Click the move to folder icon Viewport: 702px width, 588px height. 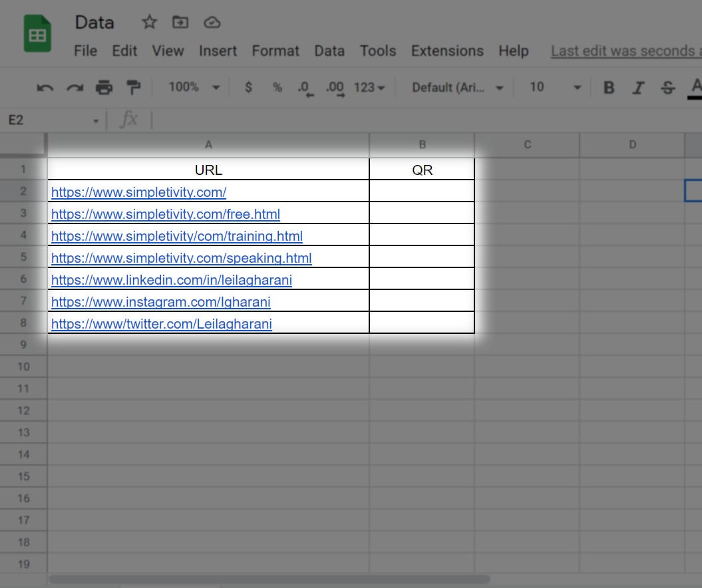pos(180,22)
